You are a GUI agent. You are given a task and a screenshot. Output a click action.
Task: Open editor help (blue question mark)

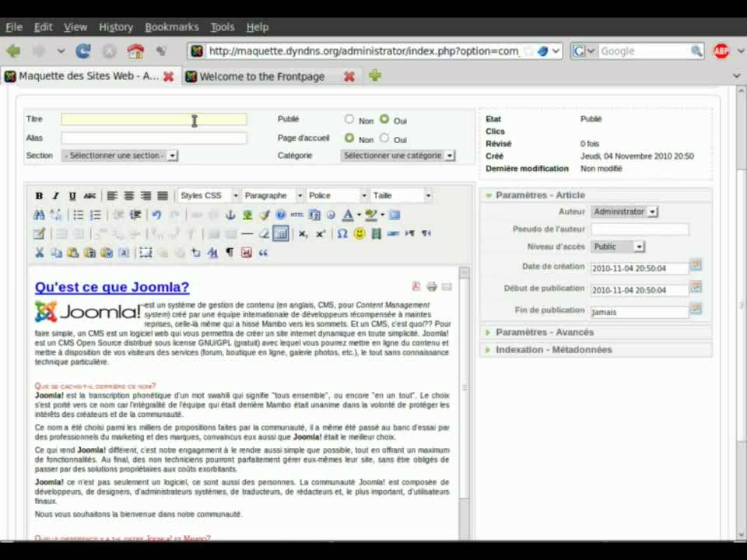(x=281, y=215)
